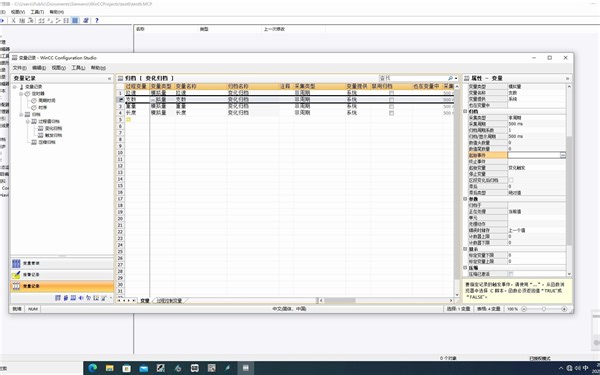
Task: Click the 变量记录 root node icon
Action: click(21, 87)
